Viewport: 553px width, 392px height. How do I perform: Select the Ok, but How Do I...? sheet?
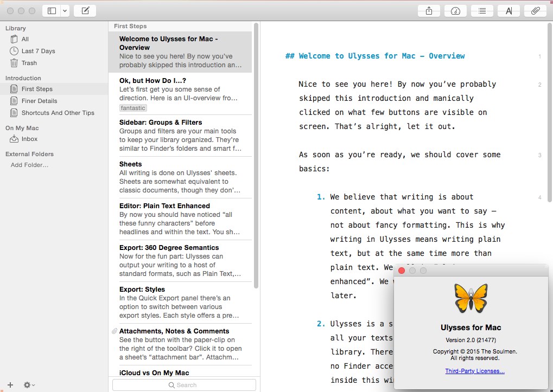(x=180, y=94)
